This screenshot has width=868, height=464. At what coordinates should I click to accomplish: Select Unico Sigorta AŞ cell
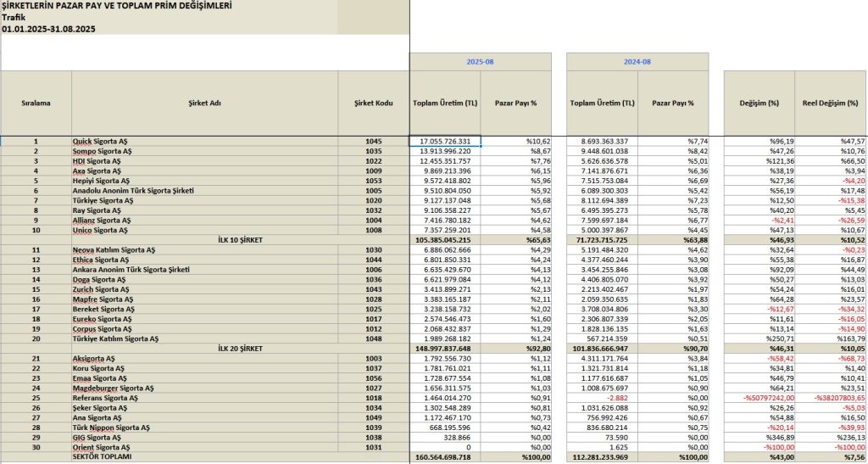pos(205,230)
